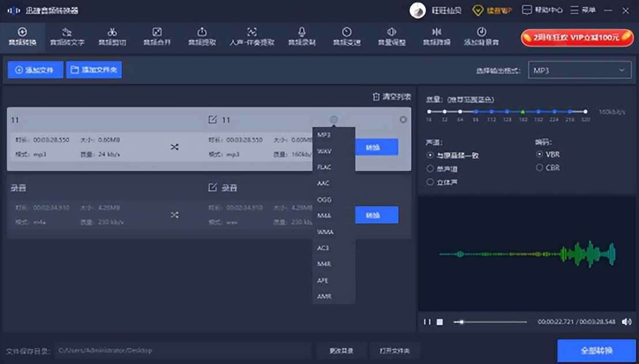639x364 pixels.
Task: Open the 音频降噪 noise reduction tool
Action: pos(437,36)
